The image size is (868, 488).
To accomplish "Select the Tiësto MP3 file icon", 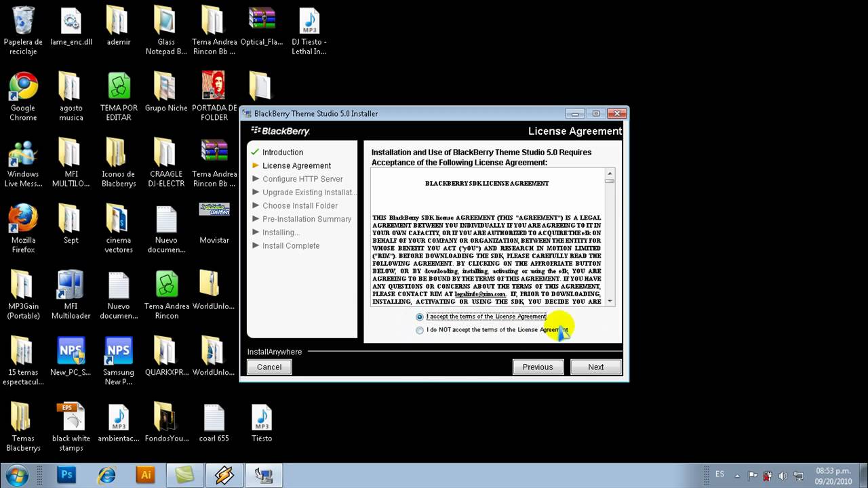I will [262, 423].
